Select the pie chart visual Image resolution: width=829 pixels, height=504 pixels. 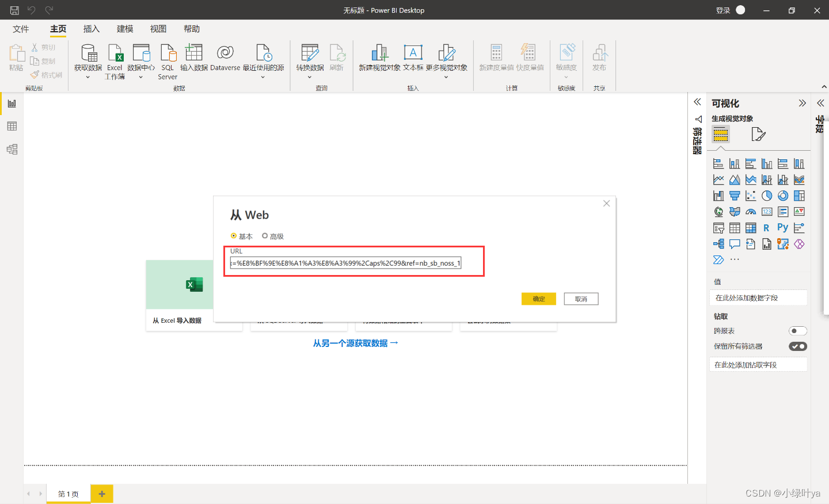click(x=767, y=196)
